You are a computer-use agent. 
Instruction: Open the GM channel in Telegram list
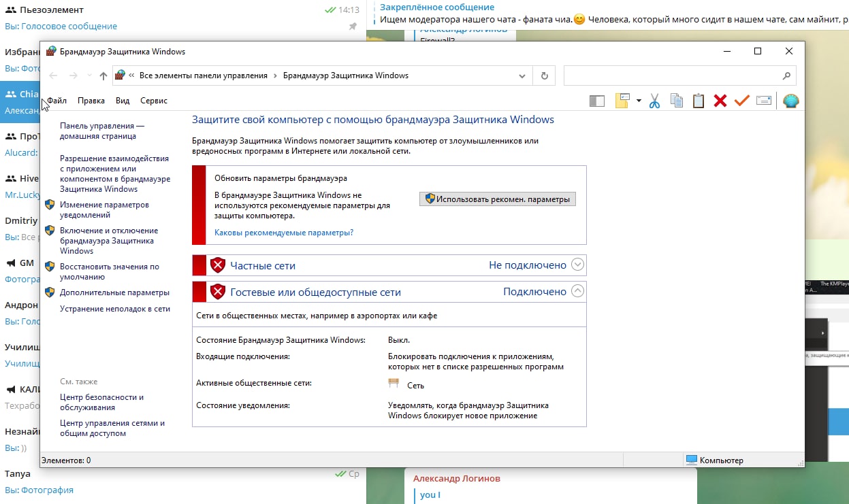(19, 271)
